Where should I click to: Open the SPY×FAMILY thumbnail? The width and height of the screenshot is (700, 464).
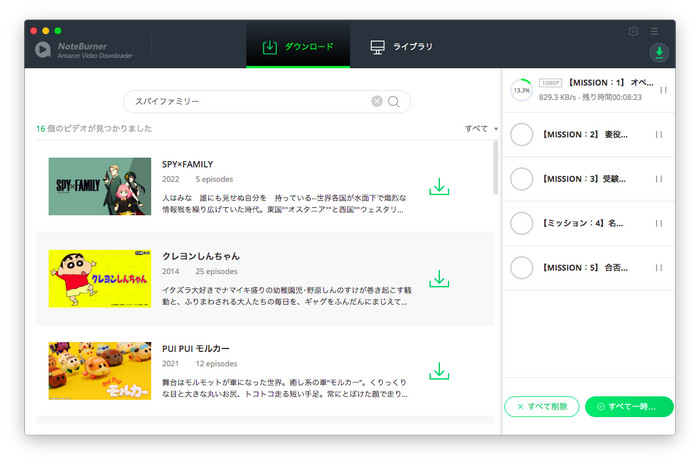coord(100,186)
